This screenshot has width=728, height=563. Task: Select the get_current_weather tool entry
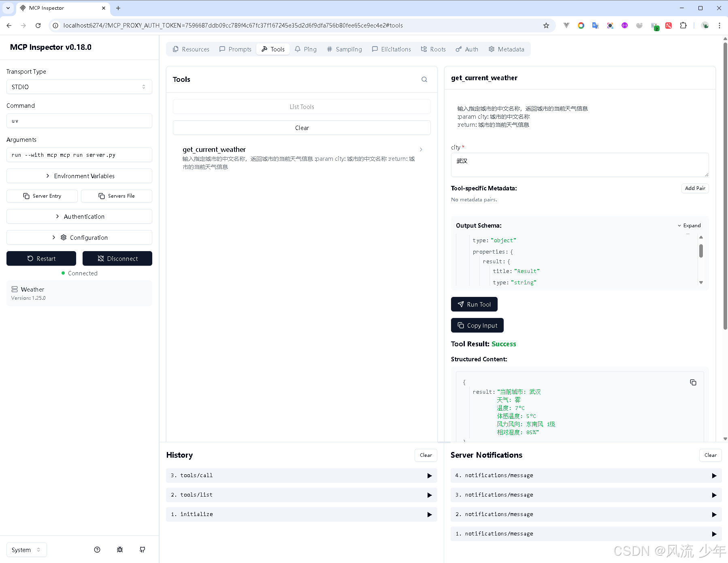(x=302, y=158)
